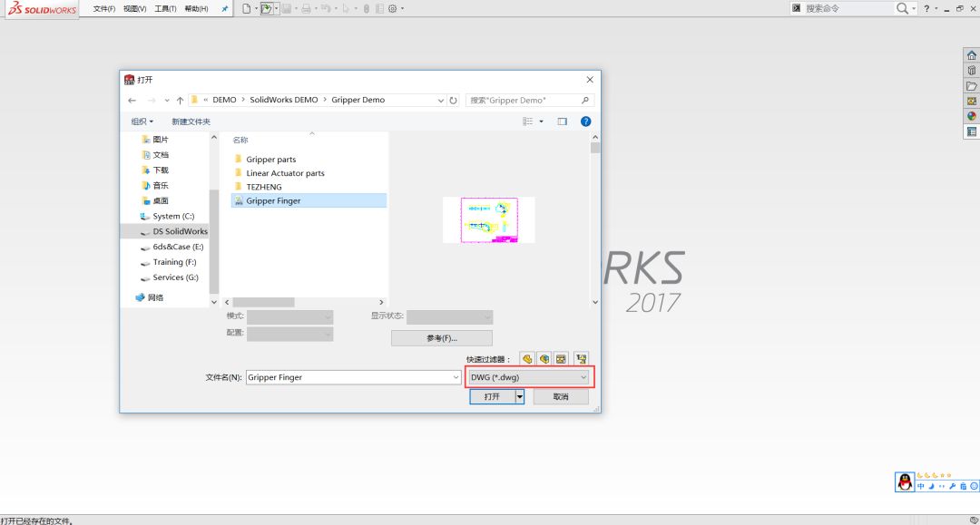Screen dimensions: 980x525
Task: Click the status bar icon at bottom right
Action: click(974, 520)
